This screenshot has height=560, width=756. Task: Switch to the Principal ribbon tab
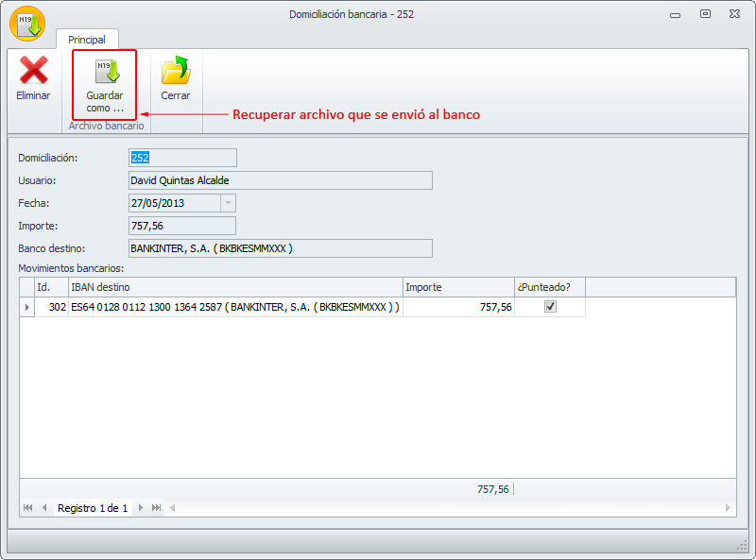tap(87, 40)
